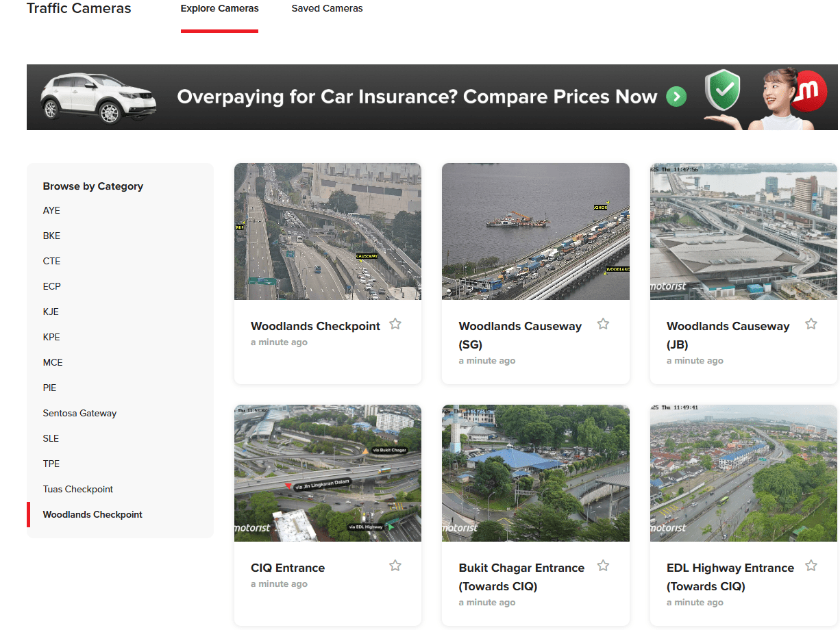
Task: Click the car insurance banner text
Action: coord(417,97)
